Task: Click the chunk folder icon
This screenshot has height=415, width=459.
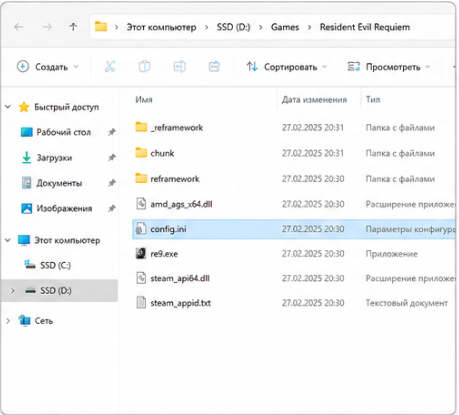Action: (x=141, y=153)
